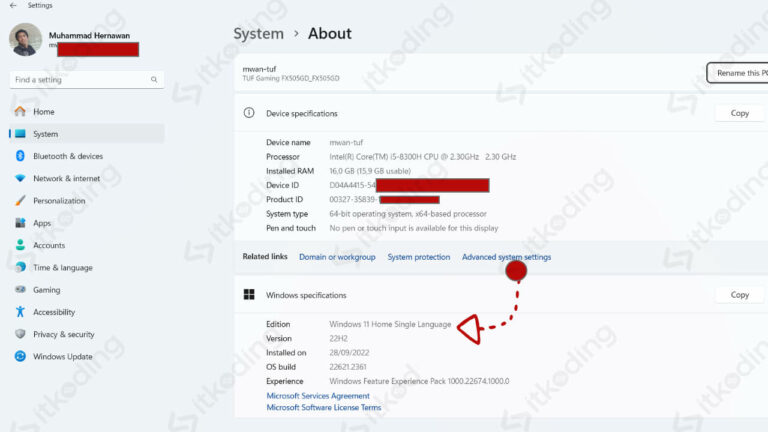Open the Apps settings section
Screen dimensions: 768x432
[x=42, y=223]
